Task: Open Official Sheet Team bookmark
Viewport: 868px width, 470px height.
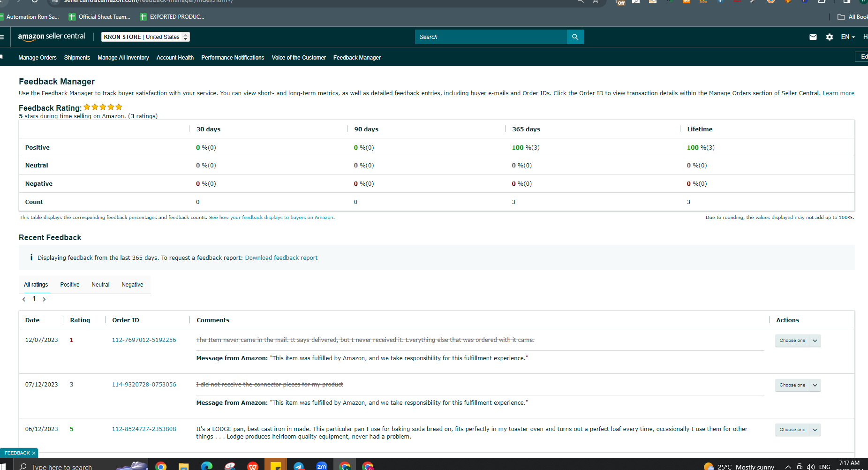Action: 99,17
